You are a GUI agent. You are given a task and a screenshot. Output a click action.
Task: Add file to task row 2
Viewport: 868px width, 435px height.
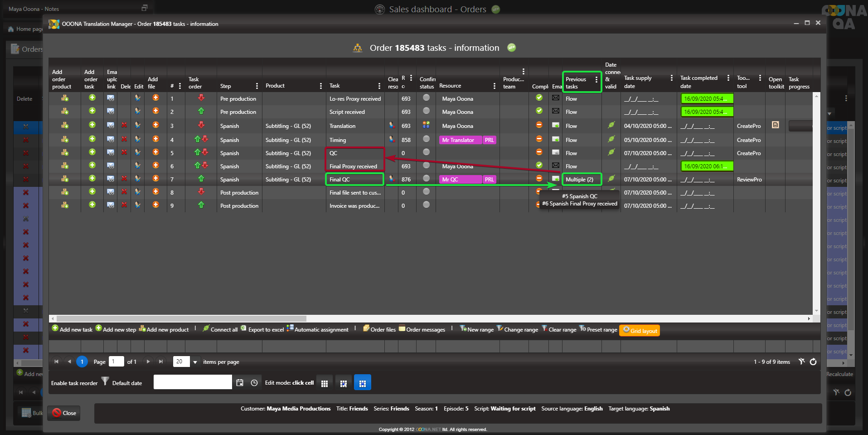pos(155,111)
